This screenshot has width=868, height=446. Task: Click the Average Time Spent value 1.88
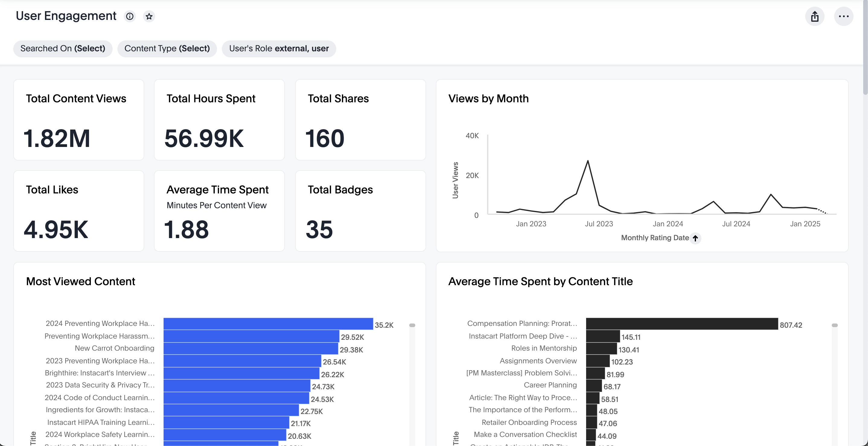(x=186, y=229)
